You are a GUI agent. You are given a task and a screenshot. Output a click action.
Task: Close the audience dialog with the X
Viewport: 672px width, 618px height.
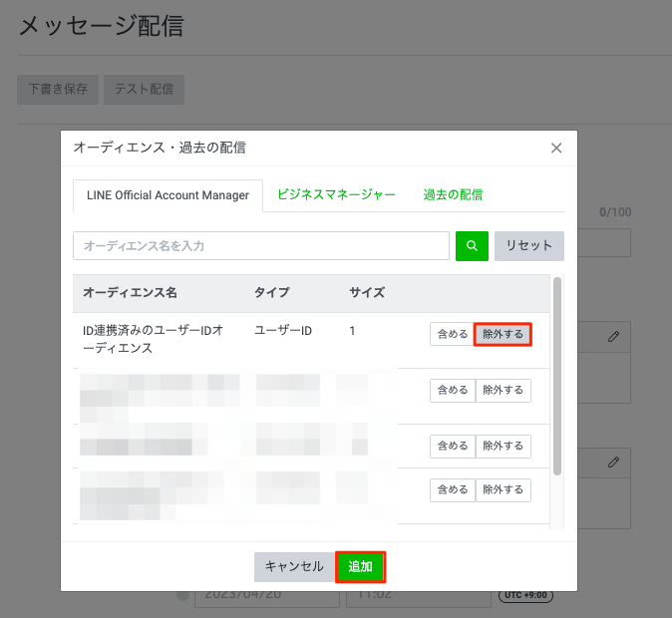[x=556, y=148]
